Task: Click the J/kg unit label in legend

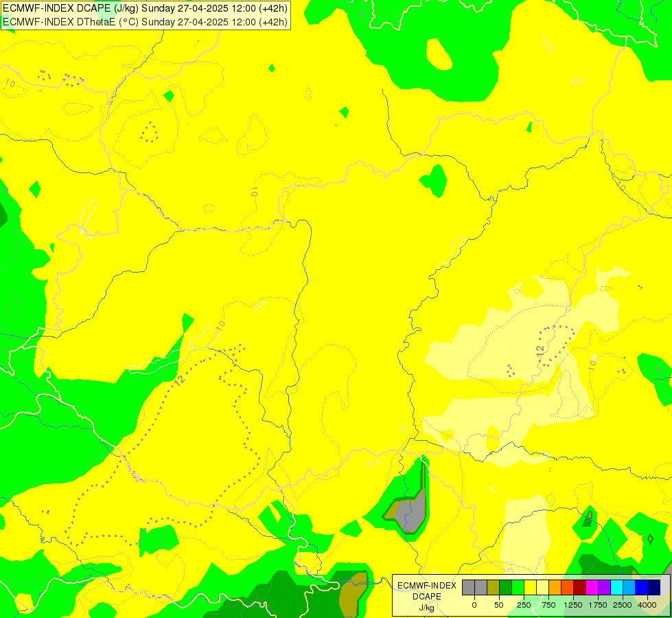Action: (426, 608)
